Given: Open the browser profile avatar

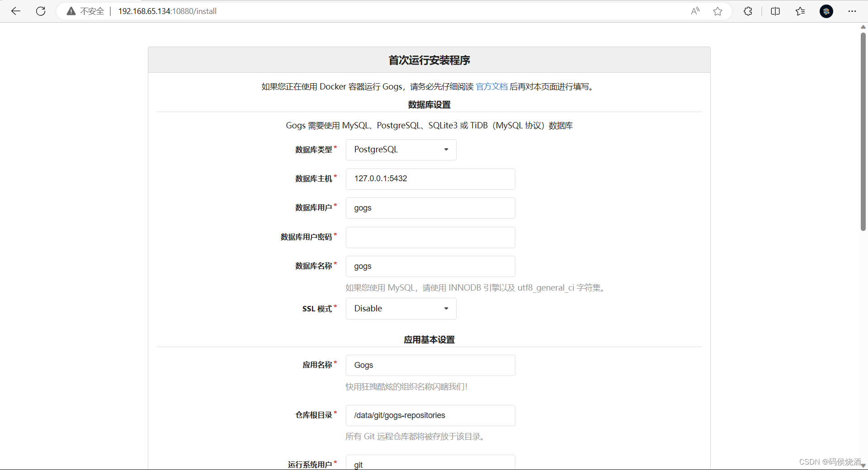Looking at the screenshot, I should tap(826, 11).
